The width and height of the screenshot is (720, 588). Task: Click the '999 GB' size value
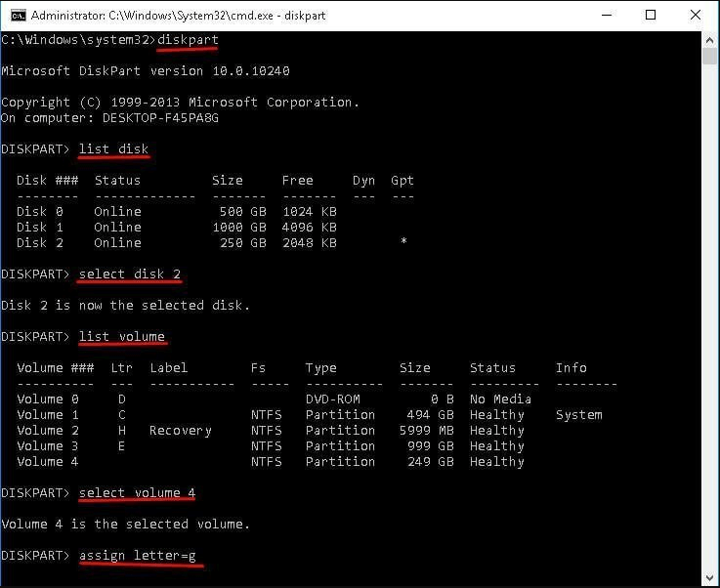pos(430,446)
